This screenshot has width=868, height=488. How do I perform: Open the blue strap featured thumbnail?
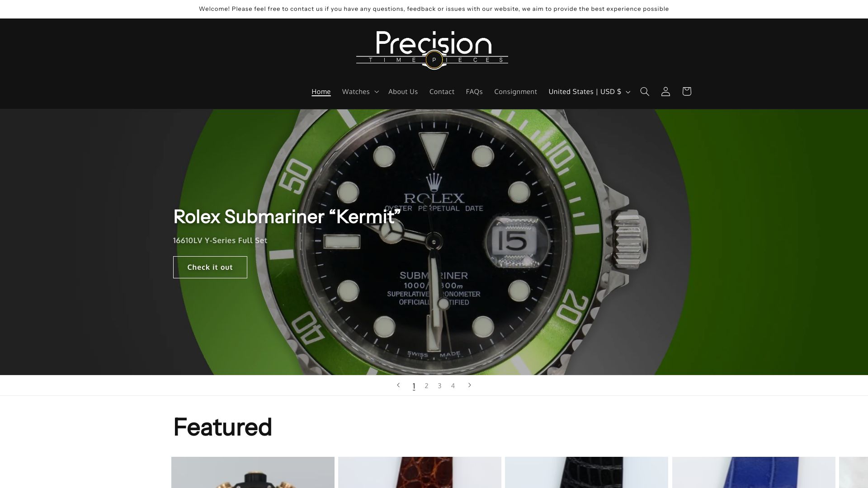tap(754, 472)
